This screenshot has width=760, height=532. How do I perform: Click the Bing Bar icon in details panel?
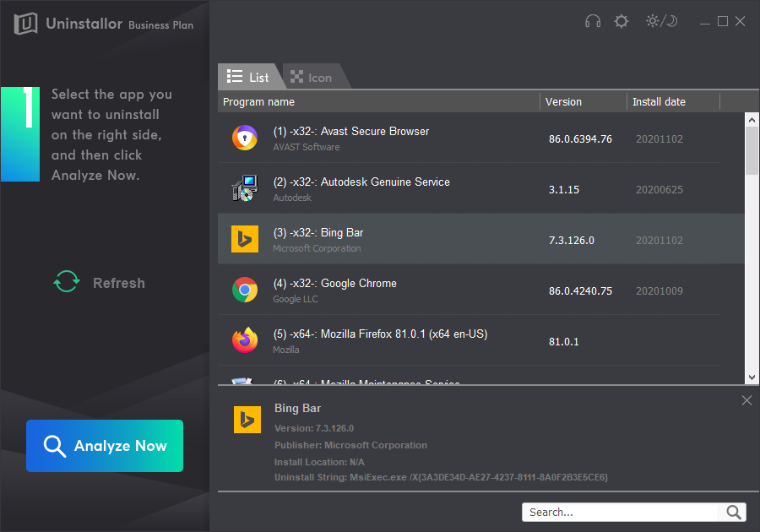click(247, 419)
